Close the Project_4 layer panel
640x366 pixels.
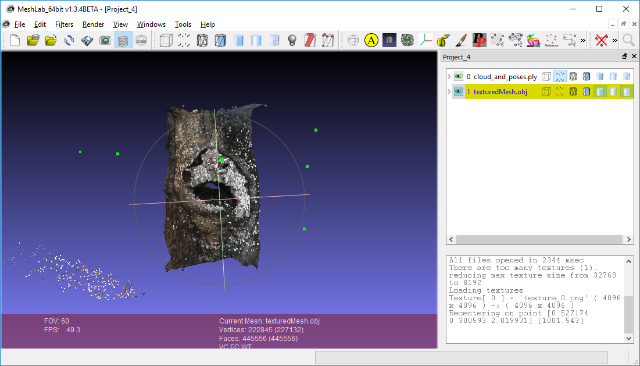[634, 57]
